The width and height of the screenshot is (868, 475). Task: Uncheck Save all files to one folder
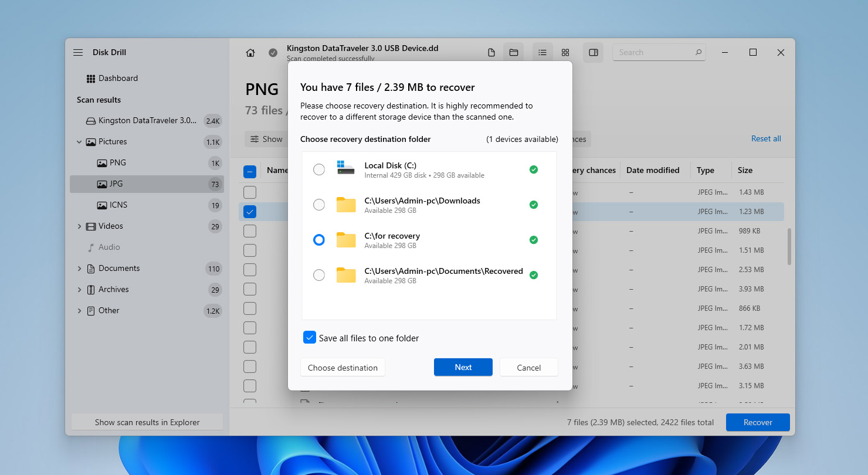coord(310,338)
